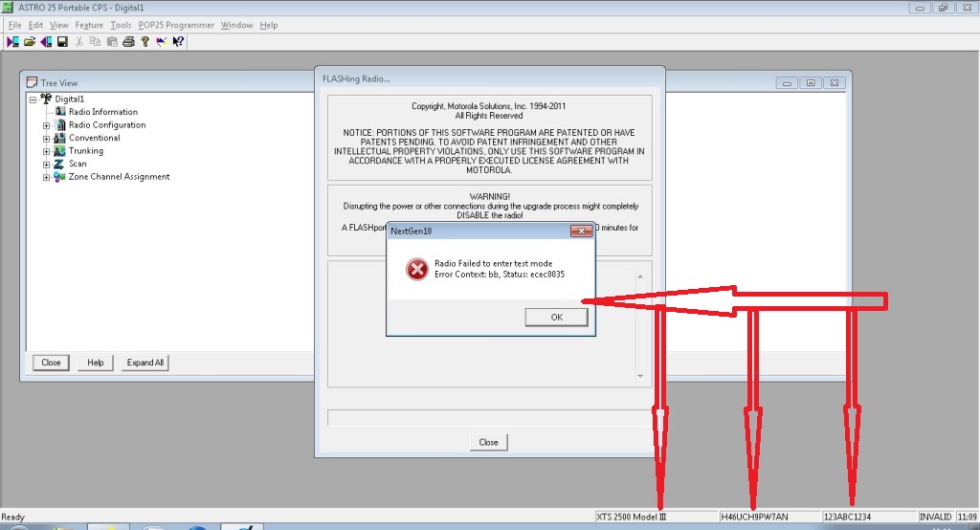Viewport: 980px width, 530px height.
Task: Click the Digital1 root node icon
Action: click(x=46, y=99)
